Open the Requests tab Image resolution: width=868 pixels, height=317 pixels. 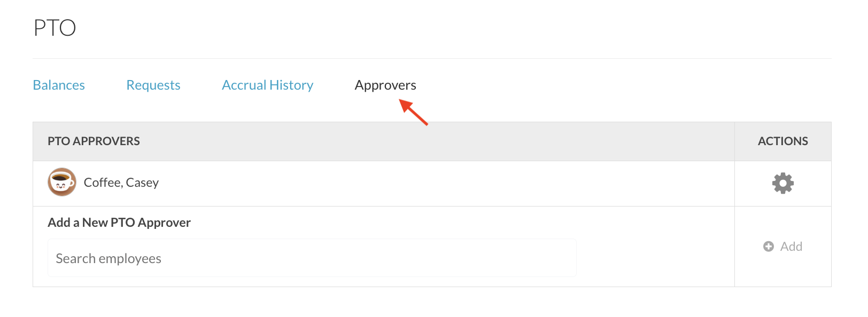coord(153,85)
